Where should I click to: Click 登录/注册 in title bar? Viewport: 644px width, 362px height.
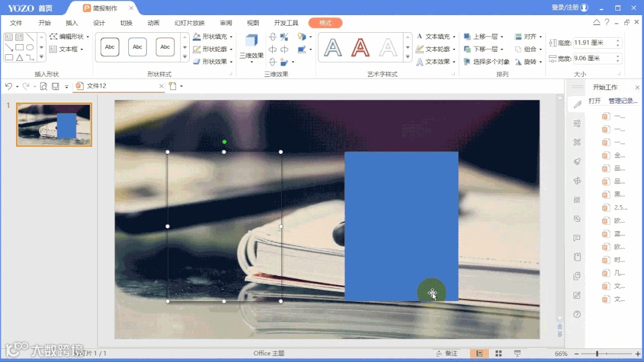569,8
